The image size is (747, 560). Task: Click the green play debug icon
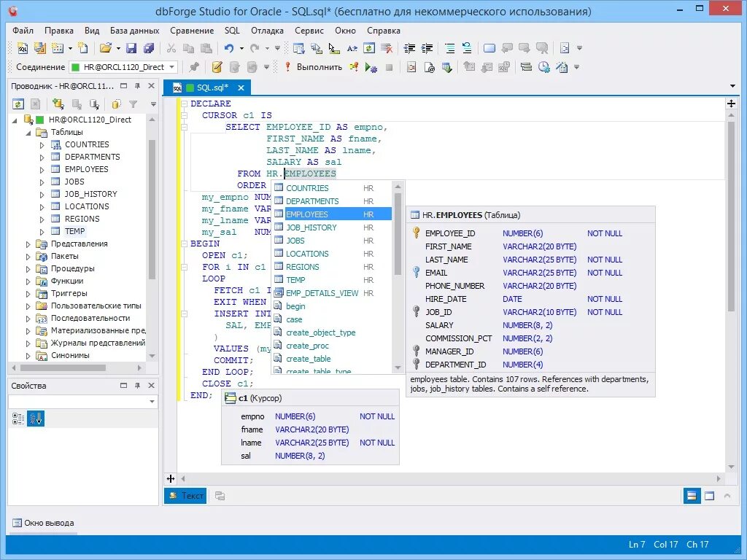(x=371, y=67)
